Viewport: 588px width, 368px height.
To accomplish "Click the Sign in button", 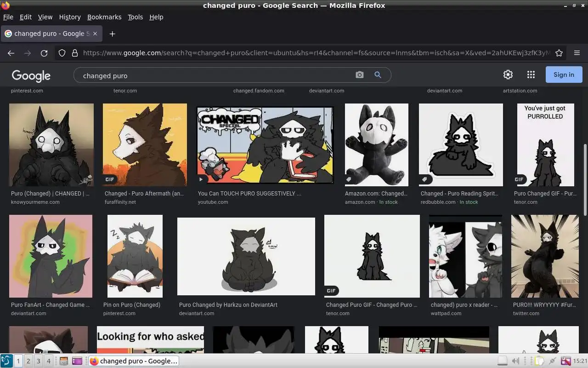I will pos(564,75).
